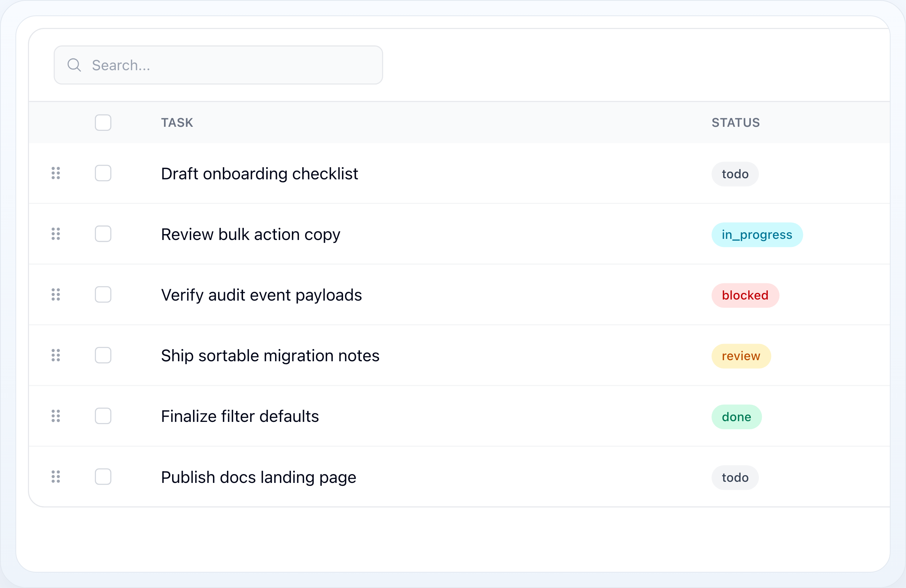Viewport: 906px width, 588px height.
Task: Click the blocked status badge
Action: pyautogui.click(x=745, y=295)
